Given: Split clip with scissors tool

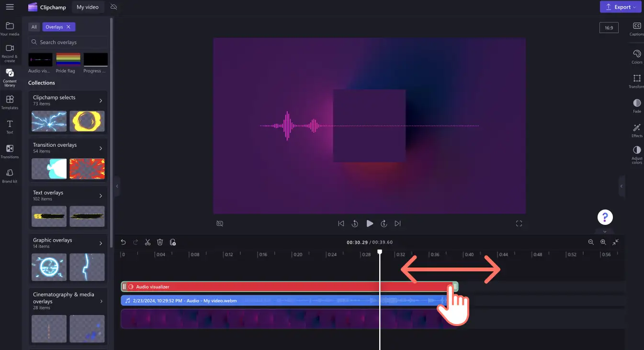Looking at the screenshot, I should pos(148,242).
